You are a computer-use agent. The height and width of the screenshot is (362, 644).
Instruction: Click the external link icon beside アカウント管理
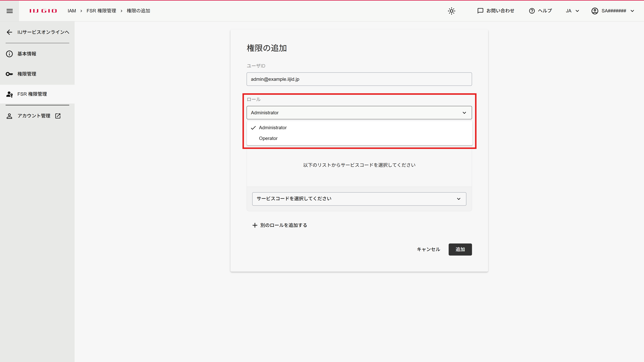coord(58,116)
